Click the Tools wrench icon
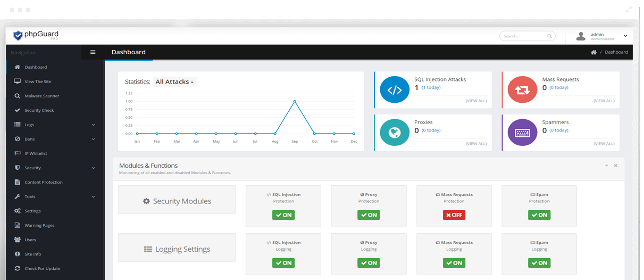Screen dimensions: 644x280 (18, 196)
